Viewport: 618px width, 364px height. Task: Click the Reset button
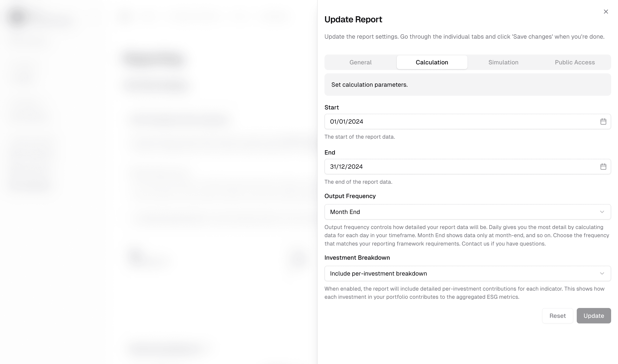557,316
